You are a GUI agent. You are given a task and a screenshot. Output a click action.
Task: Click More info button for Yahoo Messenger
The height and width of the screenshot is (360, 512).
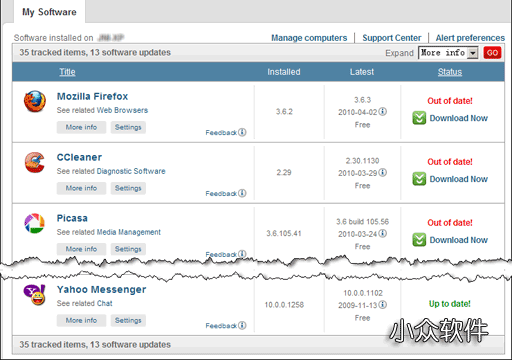(81, 320)
